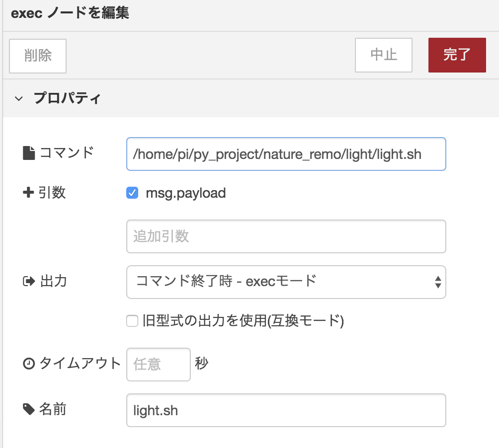Screen dimensions: 499x448
Task: Enable 旧型式の出力を使用 checkbox
Action: click(x=132, y=322)
